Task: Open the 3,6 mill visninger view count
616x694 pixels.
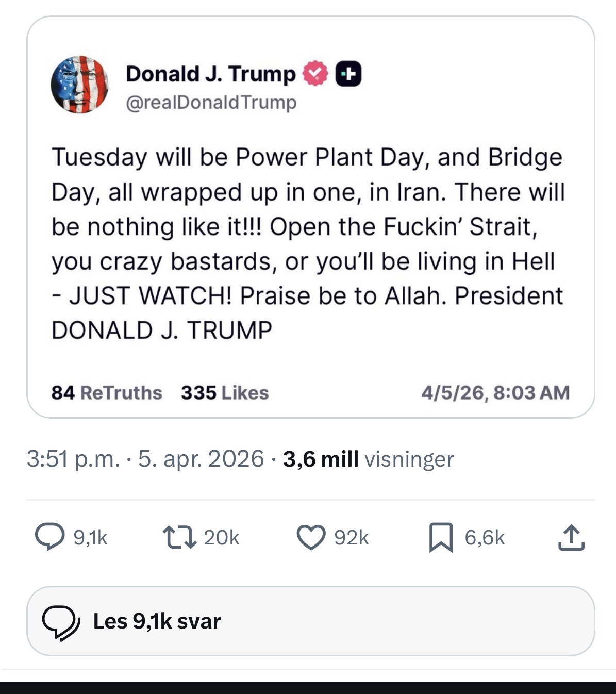Action: coord(368,459)
